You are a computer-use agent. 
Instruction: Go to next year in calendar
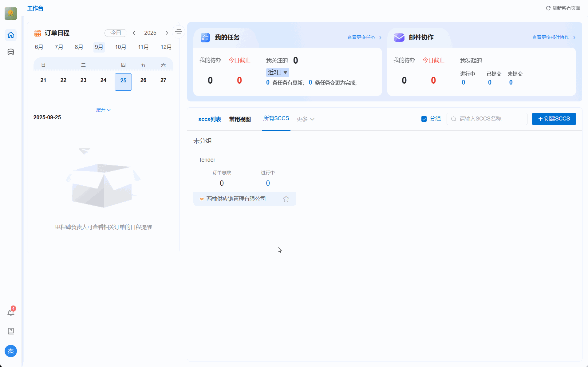click(x=167, y=33)
